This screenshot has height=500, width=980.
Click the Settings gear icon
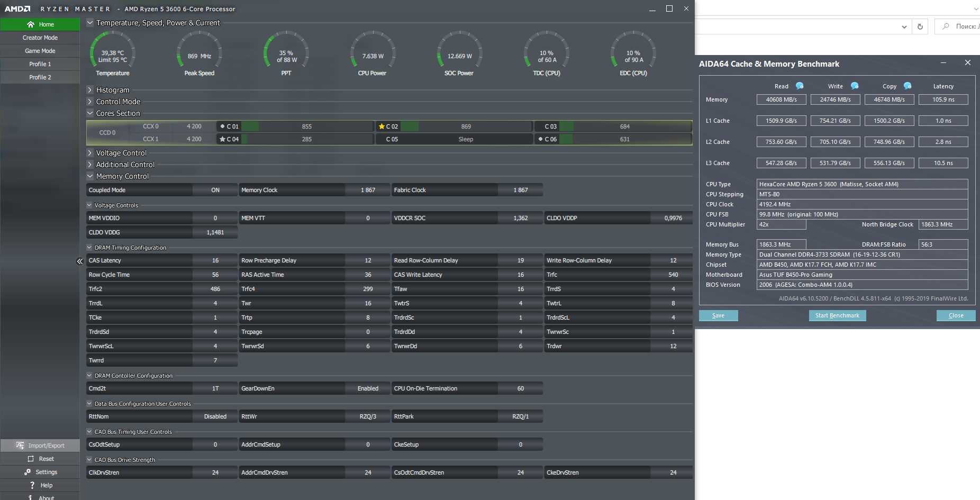coord(28,472)
